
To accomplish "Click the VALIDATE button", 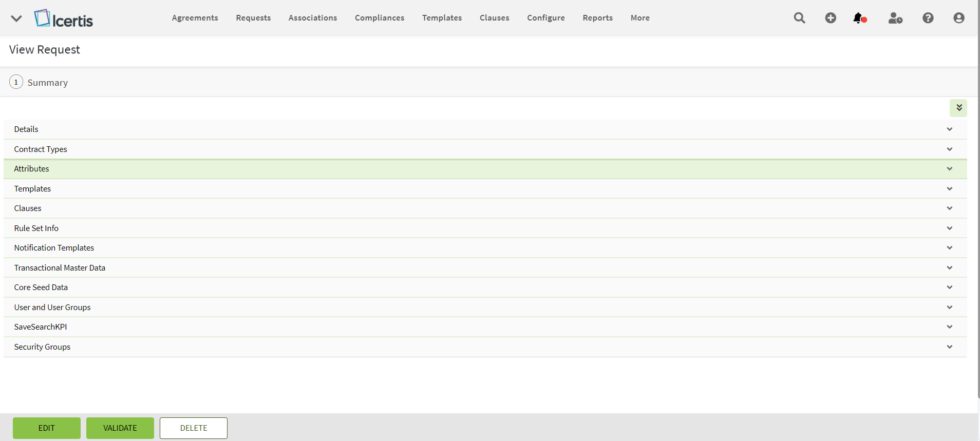I will point(120,428).
